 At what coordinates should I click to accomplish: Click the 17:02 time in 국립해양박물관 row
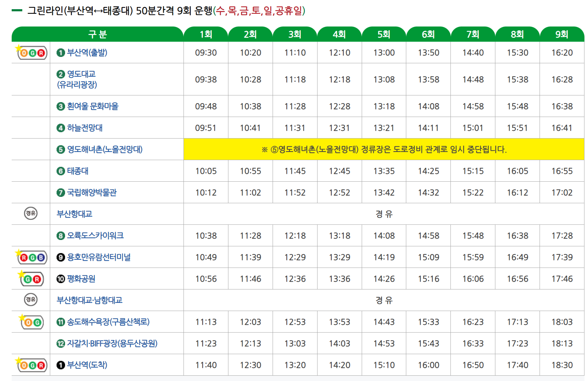pos(562,193)
